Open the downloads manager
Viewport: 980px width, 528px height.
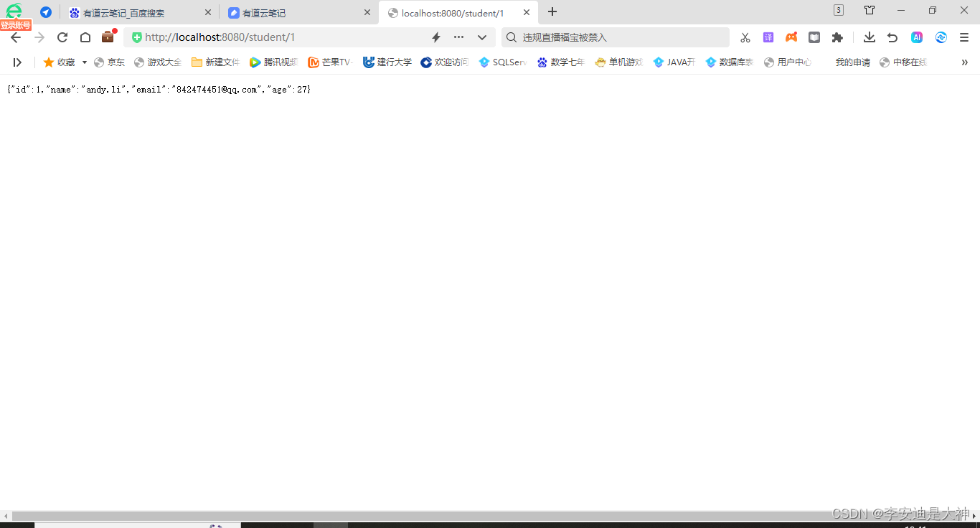coord(870,37)
